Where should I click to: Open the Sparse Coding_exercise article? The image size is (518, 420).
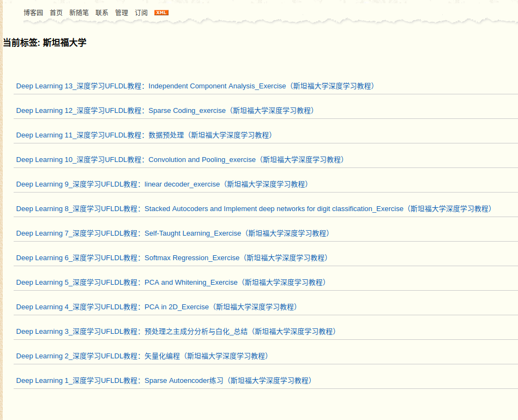(x=165, y=110)
